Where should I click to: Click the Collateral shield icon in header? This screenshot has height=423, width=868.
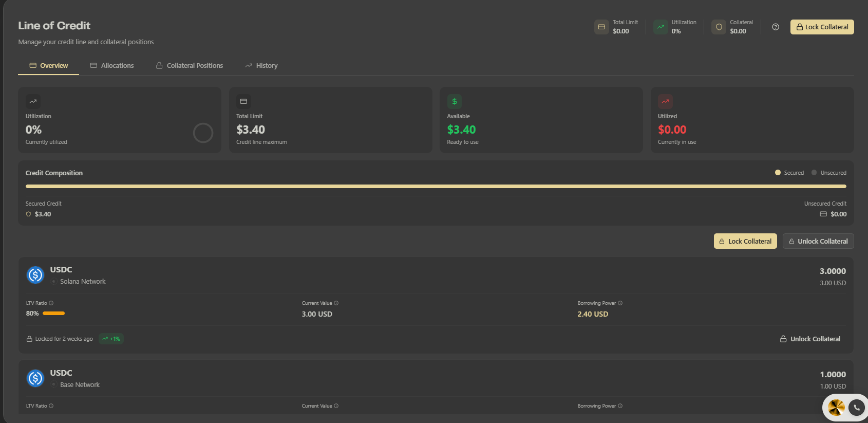click(719, 27)
